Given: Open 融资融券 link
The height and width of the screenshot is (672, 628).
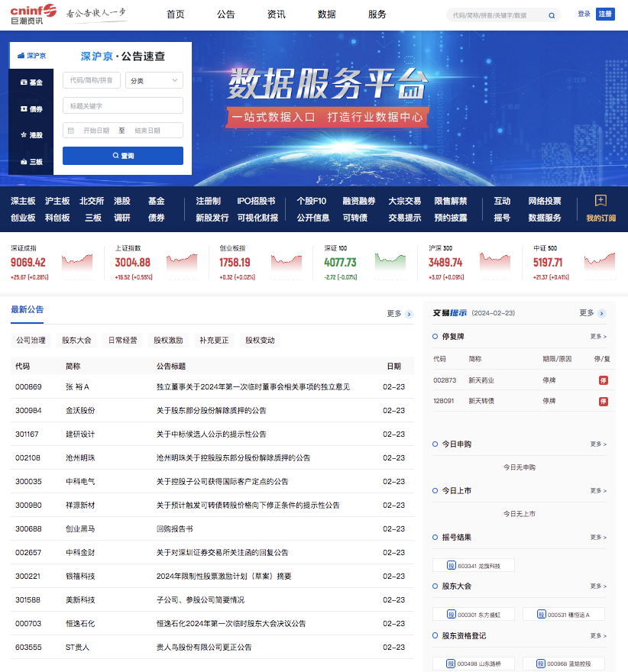Looking at the screenshot, I should [x=359, y=201].
